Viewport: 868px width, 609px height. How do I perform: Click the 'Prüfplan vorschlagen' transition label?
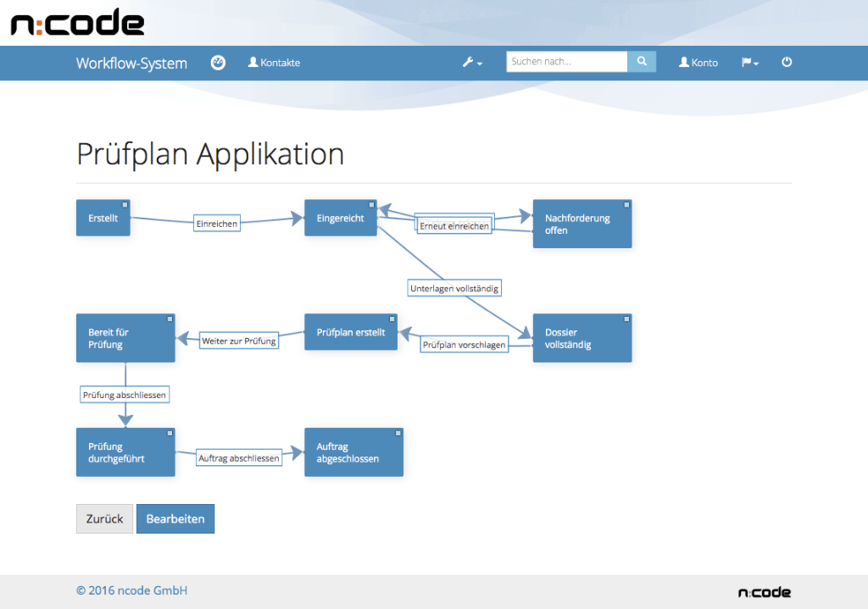point(465,345)
